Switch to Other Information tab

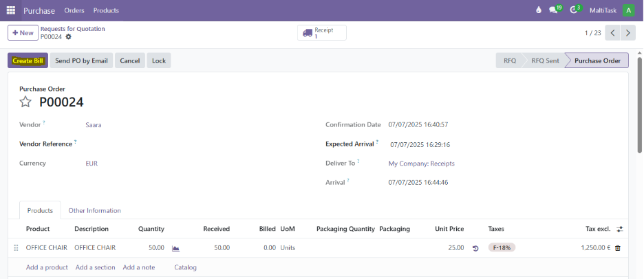(94, 210)
